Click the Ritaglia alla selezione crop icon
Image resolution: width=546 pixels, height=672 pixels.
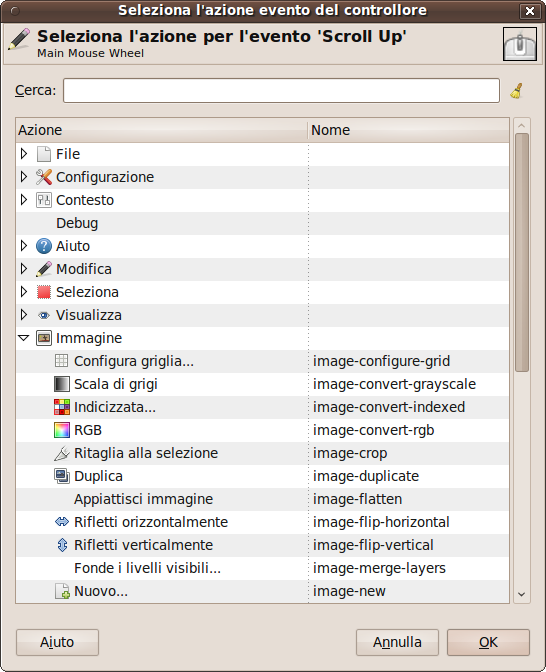click(x=62, y=453)
